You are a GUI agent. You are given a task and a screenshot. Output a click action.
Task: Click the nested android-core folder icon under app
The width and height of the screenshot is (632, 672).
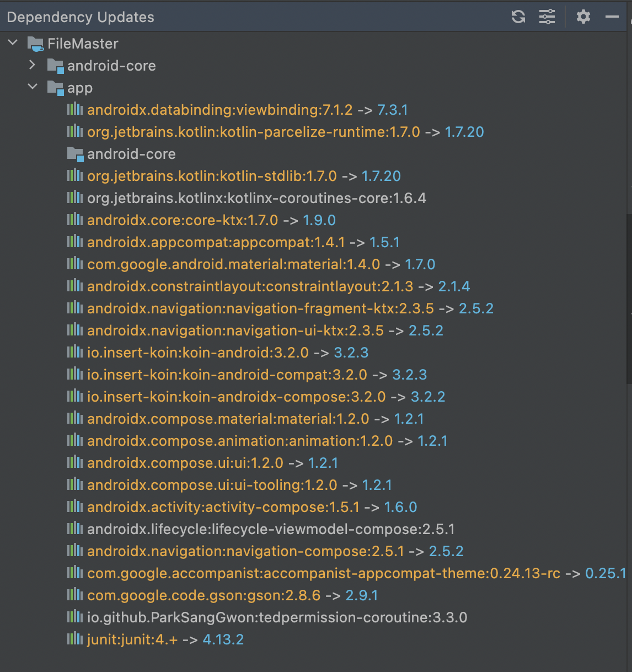[x=75, y=154]
